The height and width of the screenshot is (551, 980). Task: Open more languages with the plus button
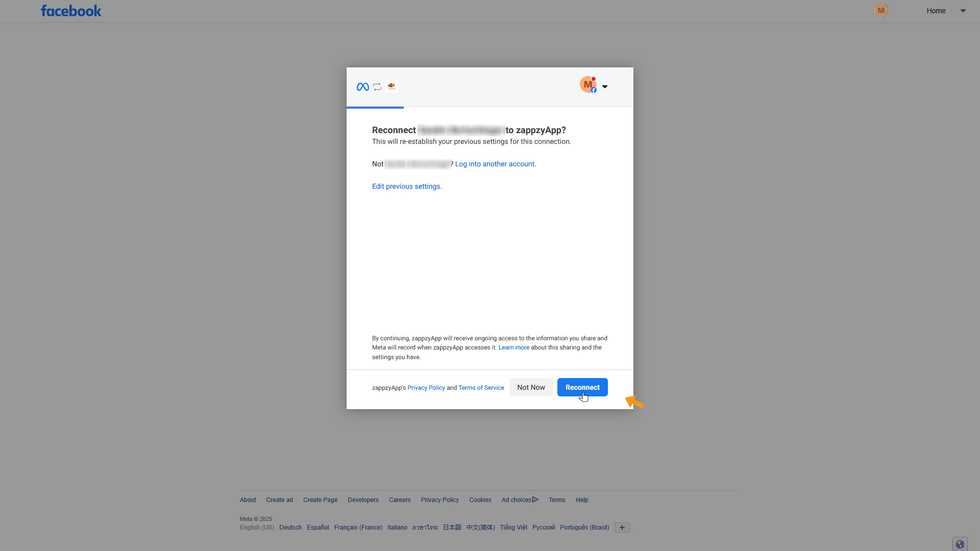click(x=622, y=528)
